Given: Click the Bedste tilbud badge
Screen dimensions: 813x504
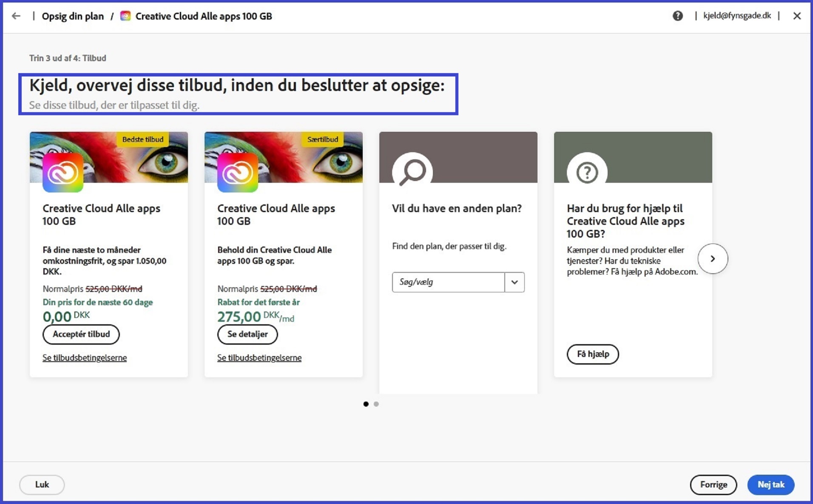Looking at the screenshot, I should coord(143,139).
